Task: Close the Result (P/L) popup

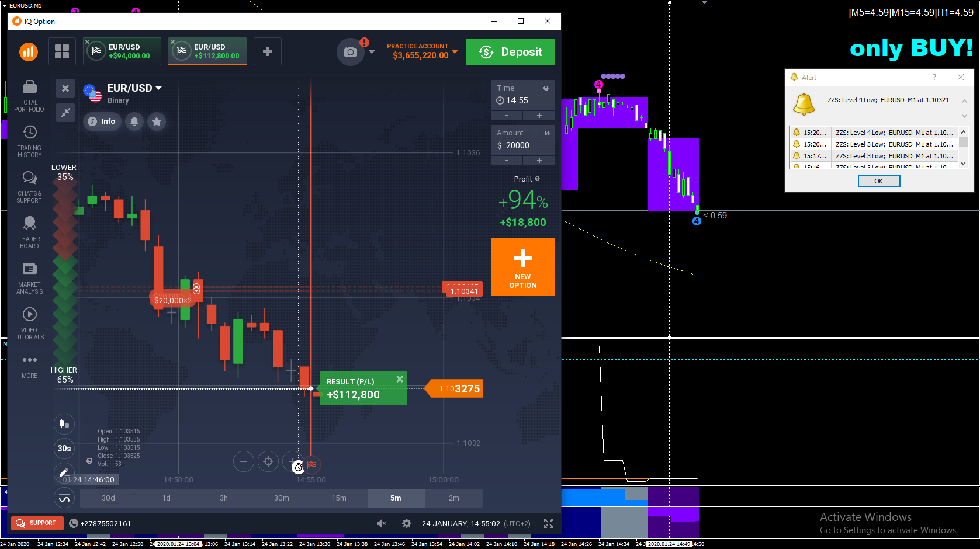Action: tap(400, 379)
